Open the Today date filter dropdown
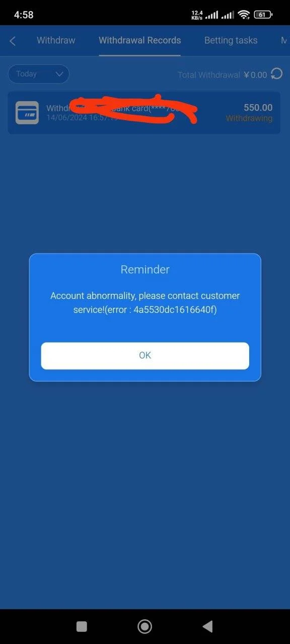The height and width of the screenshot is (644, 290). tap(38, 74)
